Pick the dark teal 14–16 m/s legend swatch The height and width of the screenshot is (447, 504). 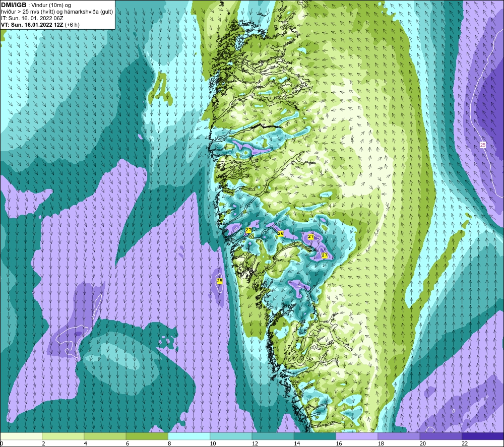[x=315, y=436]
